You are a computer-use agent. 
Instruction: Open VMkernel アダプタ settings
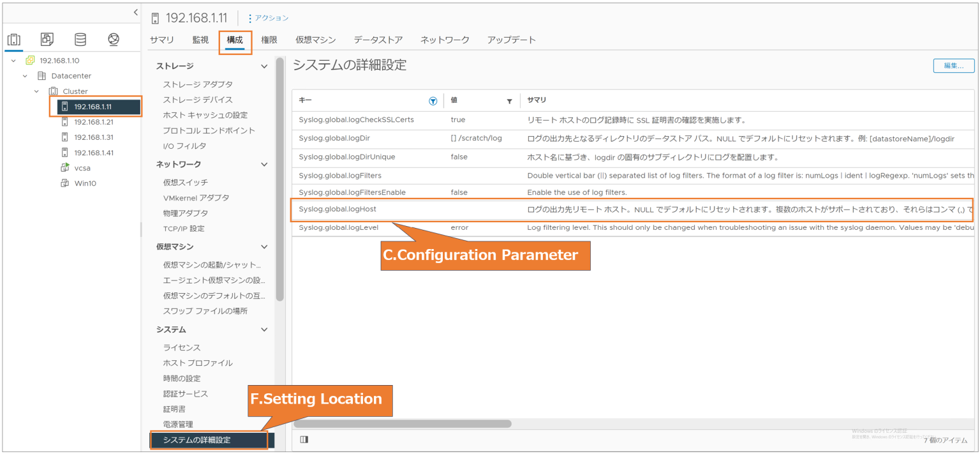(196, 198)
